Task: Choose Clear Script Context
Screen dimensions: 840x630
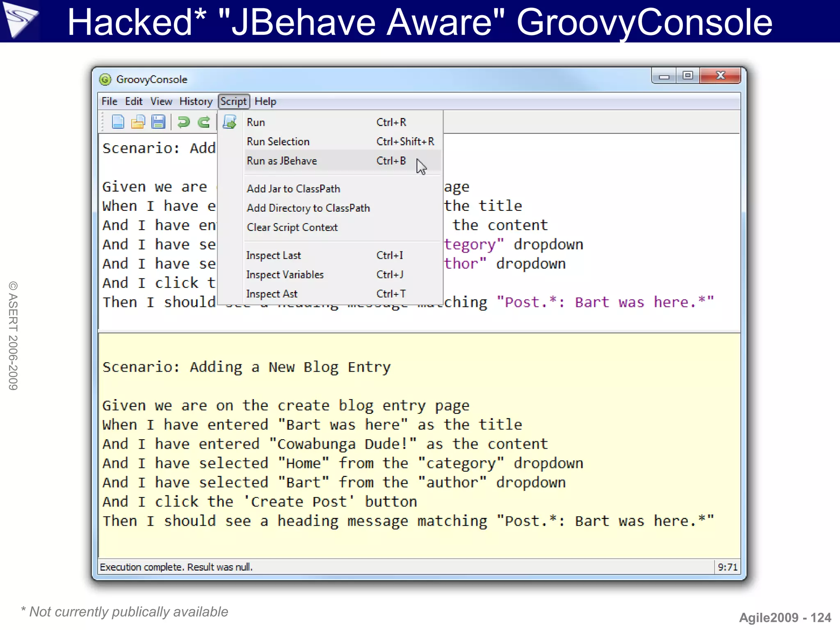Action: [343, 227]
